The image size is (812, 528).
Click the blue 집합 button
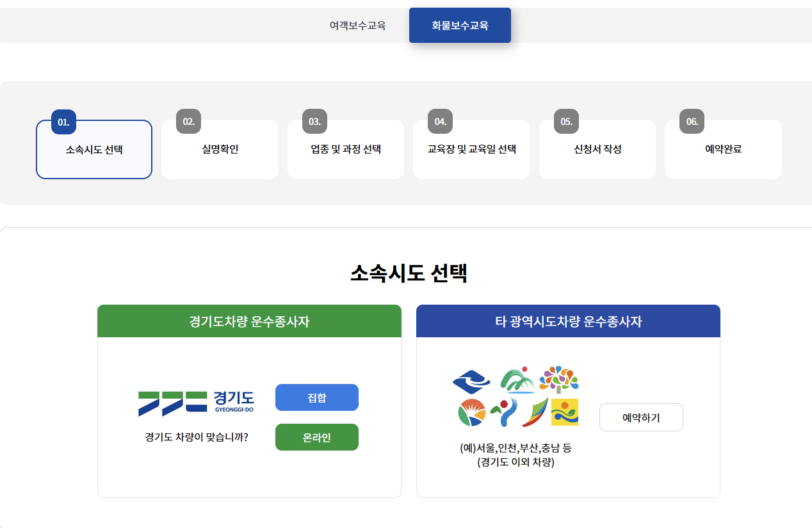point(317,397)
